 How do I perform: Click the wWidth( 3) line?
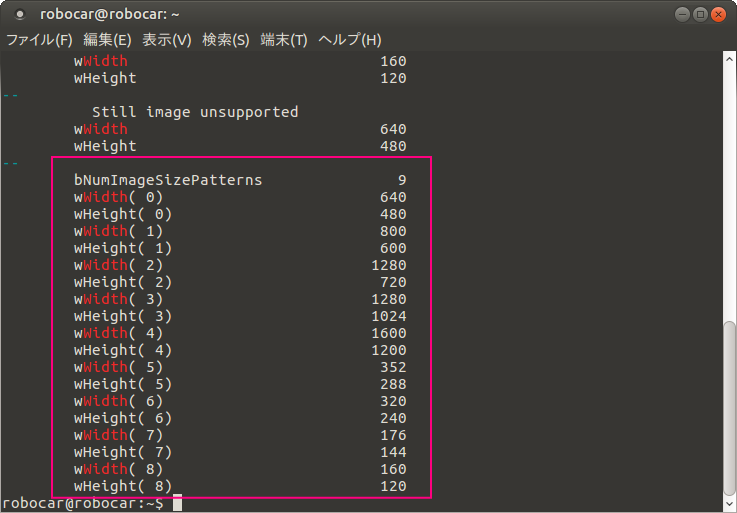pos(240,299)
